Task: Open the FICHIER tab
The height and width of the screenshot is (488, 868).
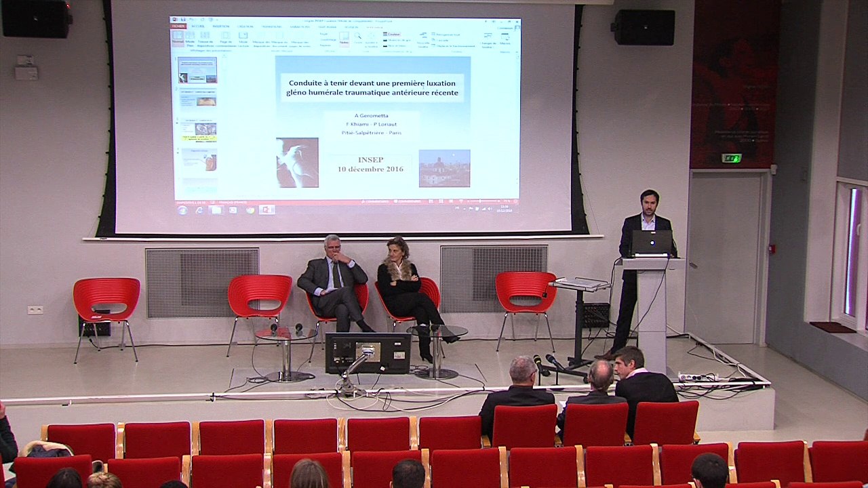Action: [x=178, y=26]
